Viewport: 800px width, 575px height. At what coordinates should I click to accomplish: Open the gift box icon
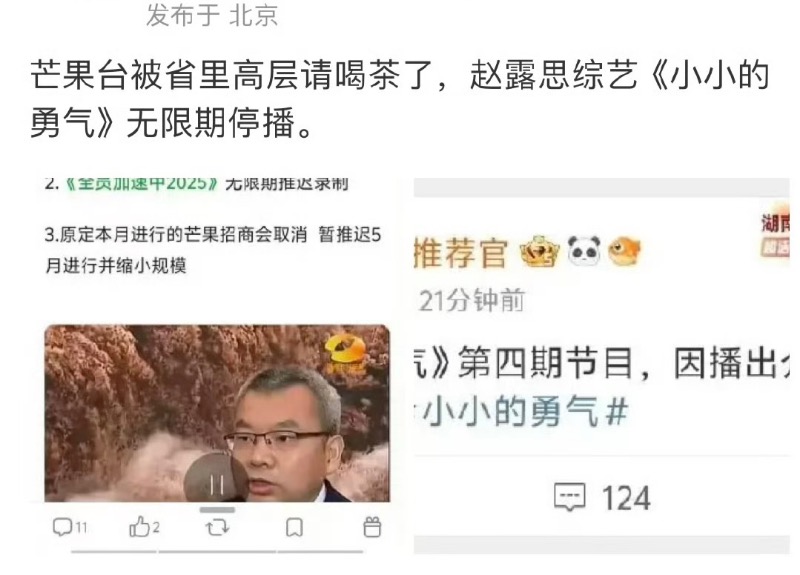pos(372,527)
